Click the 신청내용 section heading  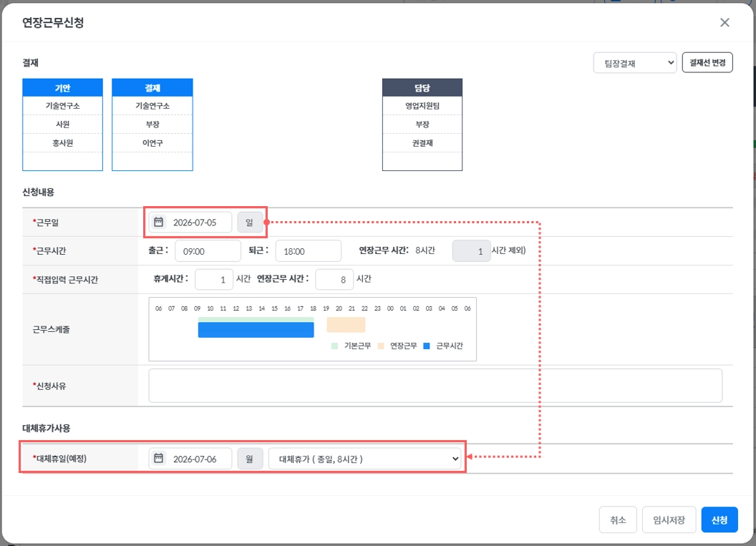(38, 192)
